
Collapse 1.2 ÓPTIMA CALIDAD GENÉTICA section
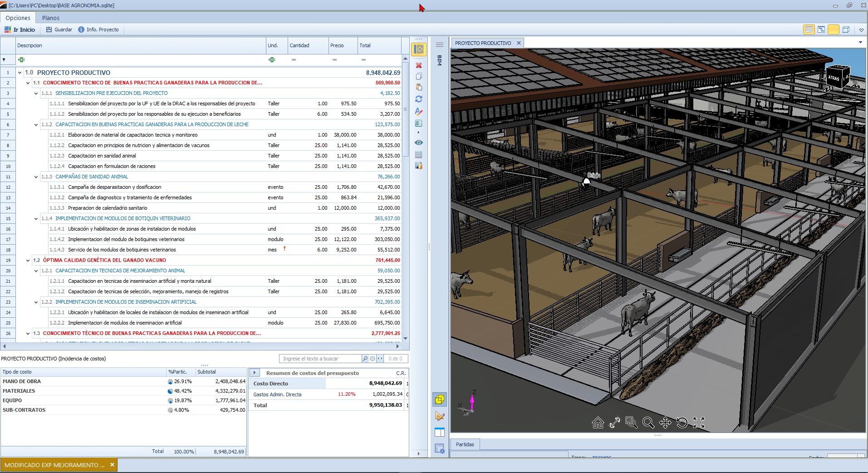28,261
